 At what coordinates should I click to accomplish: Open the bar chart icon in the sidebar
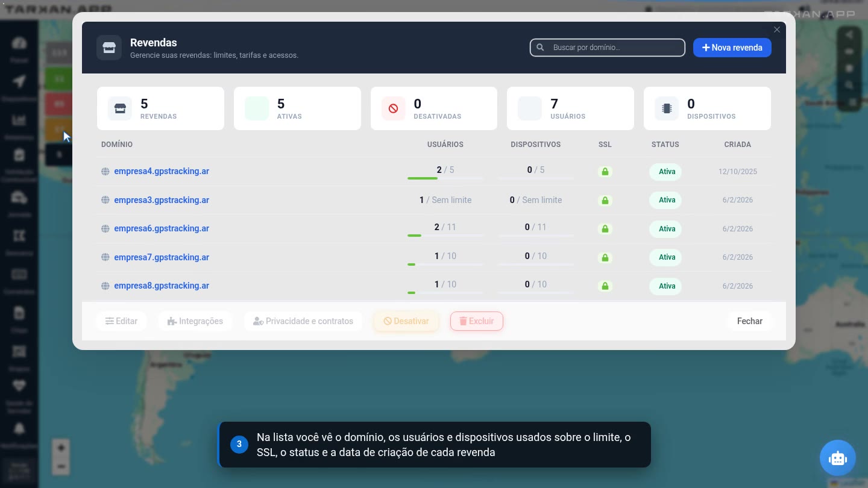[19, 120]
